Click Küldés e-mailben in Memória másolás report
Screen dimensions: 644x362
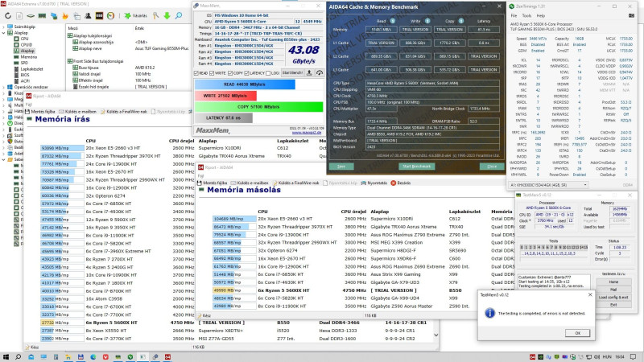[x=250, y=183]
